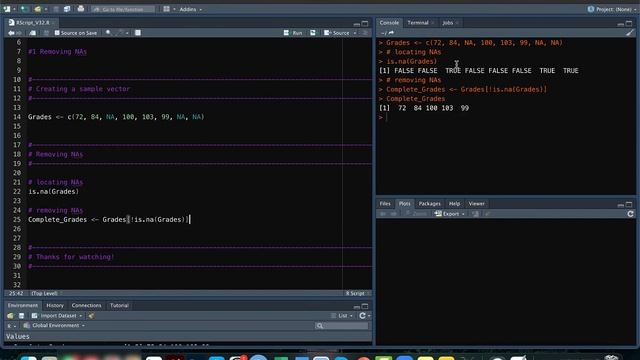
Task: Open the workspace panes layout icon
Action: (167, 9)
